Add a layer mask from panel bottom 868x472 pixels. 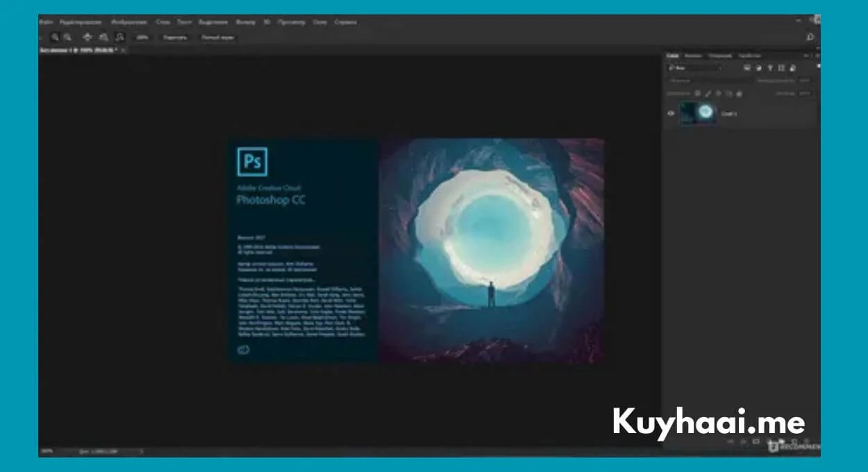point(756,441)
